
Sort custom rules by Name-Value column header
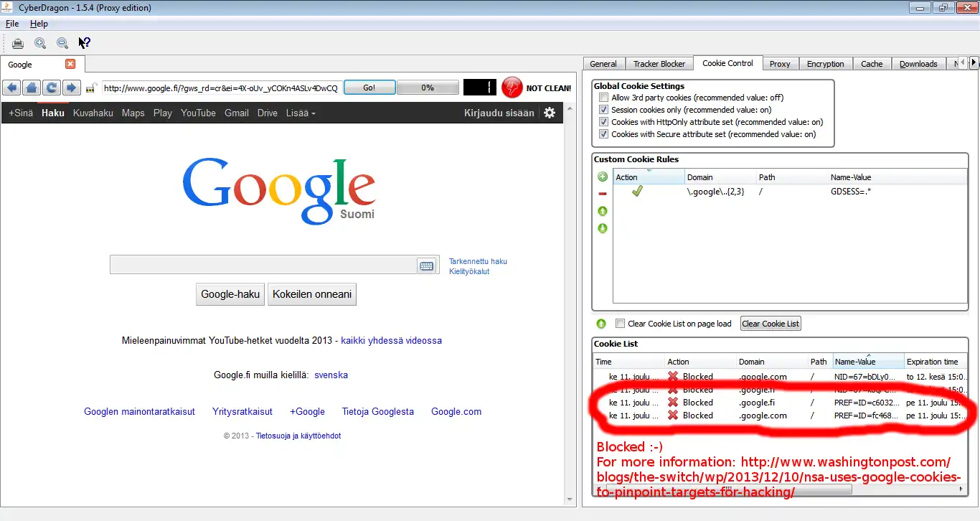tap(897, 177)
